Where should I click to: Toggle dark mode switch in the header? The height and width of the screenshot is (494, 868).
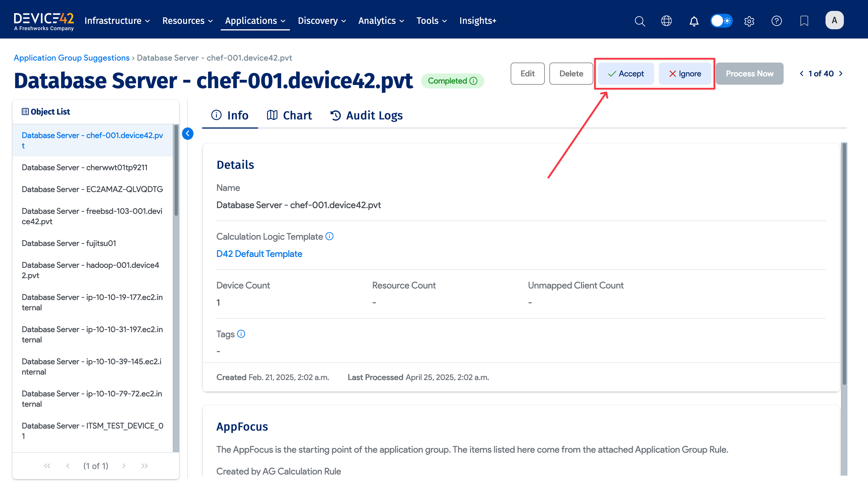721,21
